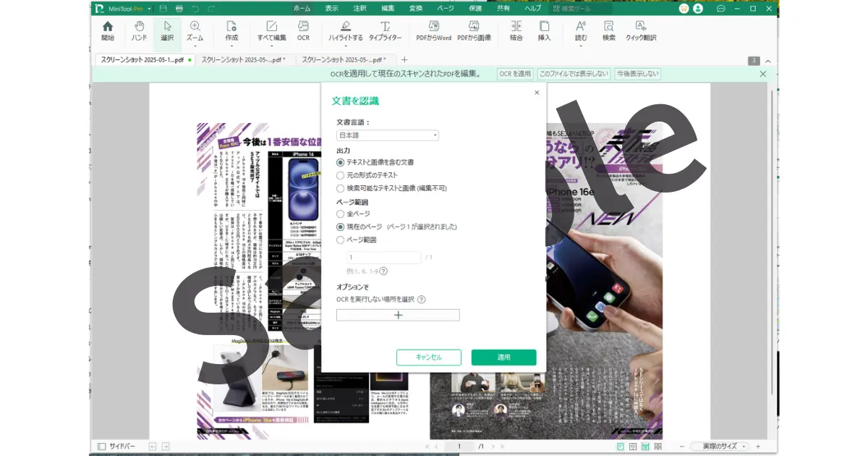
Task: Click the print icon in title bar
Action: tap(179, 9)
